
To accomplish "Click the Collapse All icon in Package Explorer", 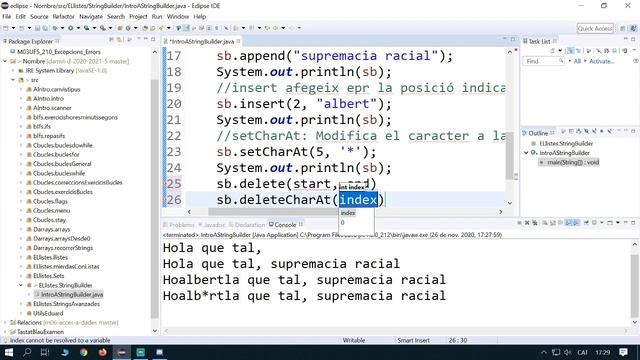I will pyautogui.click(x=111, y=40).
